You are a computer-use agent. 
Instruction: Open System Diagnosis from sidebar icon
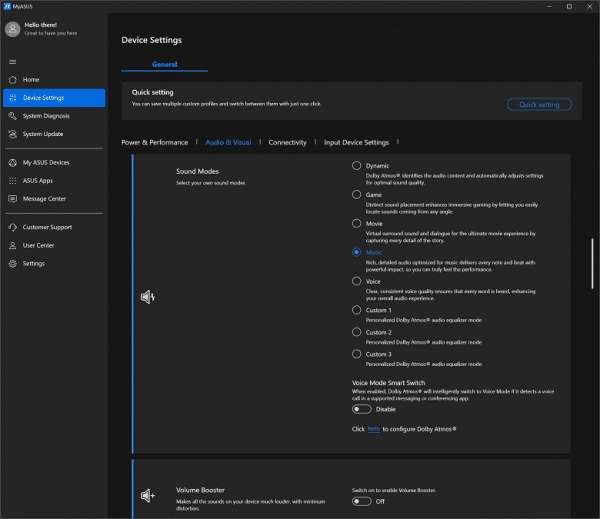pyautogui.click(x=12, y=116)
